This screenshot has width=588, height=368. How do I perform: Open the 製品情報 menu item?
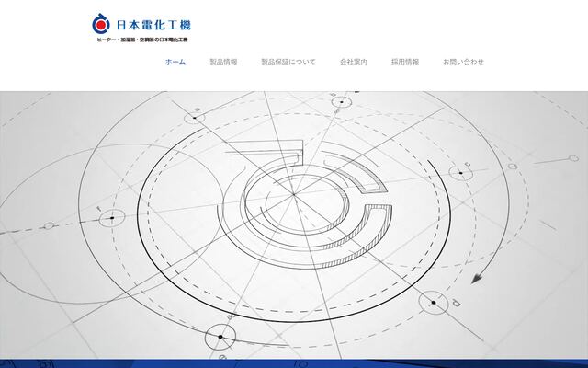(223, 62)
